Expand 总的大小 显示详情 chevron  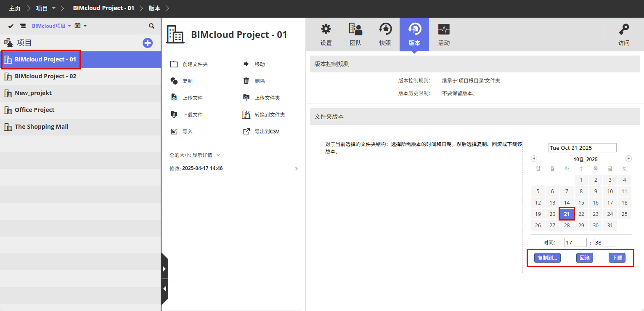(218, 155)
